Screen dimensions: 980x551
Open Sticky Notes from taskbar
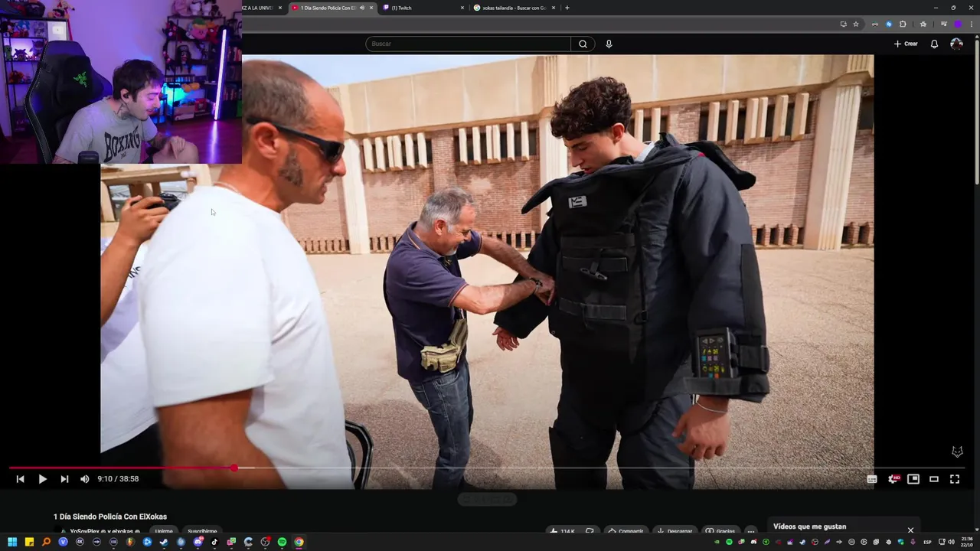click(29, 542)
